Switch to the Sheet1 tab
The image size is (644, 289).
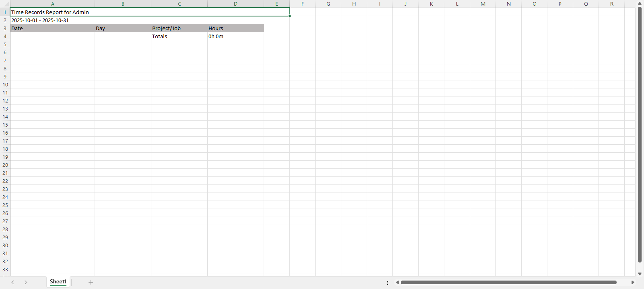click(58, 282)
